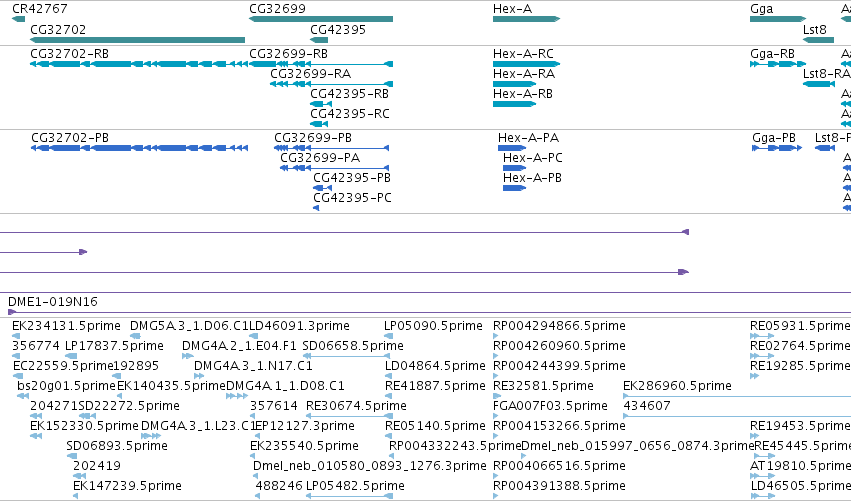Image resolution: width=851 pixels, height=501 pixels.
Task: Click the CG32702 gene bar
Action: (x=137, y=40)
